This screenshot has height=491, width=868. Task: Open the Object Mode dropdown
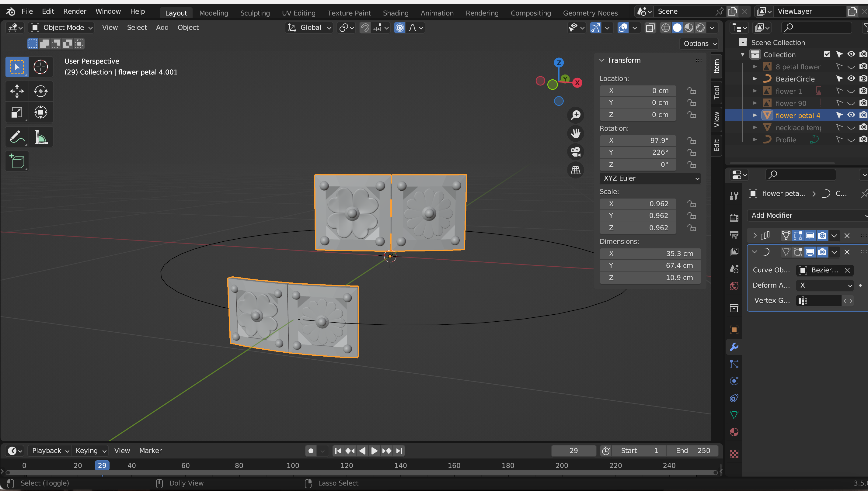point(62,28)
